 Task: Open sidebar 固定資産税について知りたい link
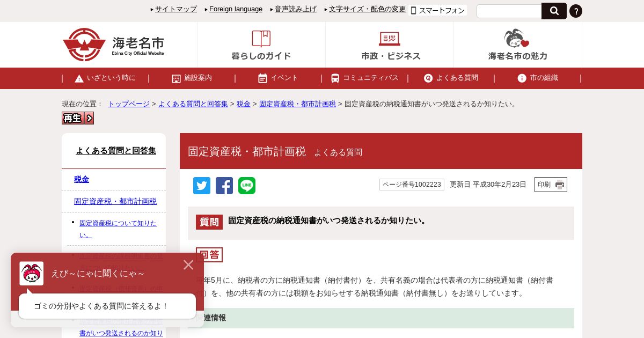(x=118, y=229)
